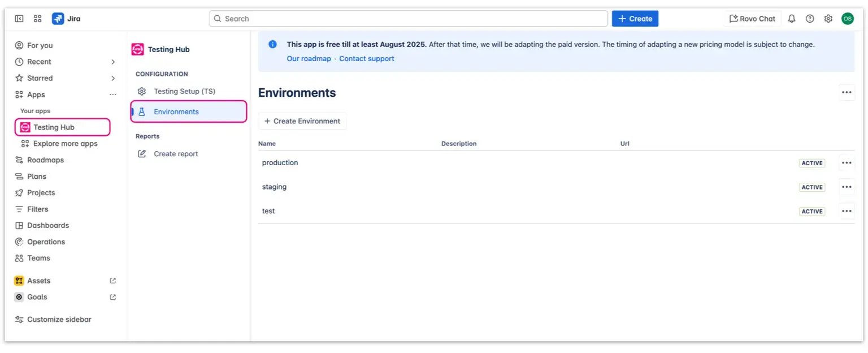Open the app switcher grid icon
Screen dimensions: 868x353
[37, 18]
